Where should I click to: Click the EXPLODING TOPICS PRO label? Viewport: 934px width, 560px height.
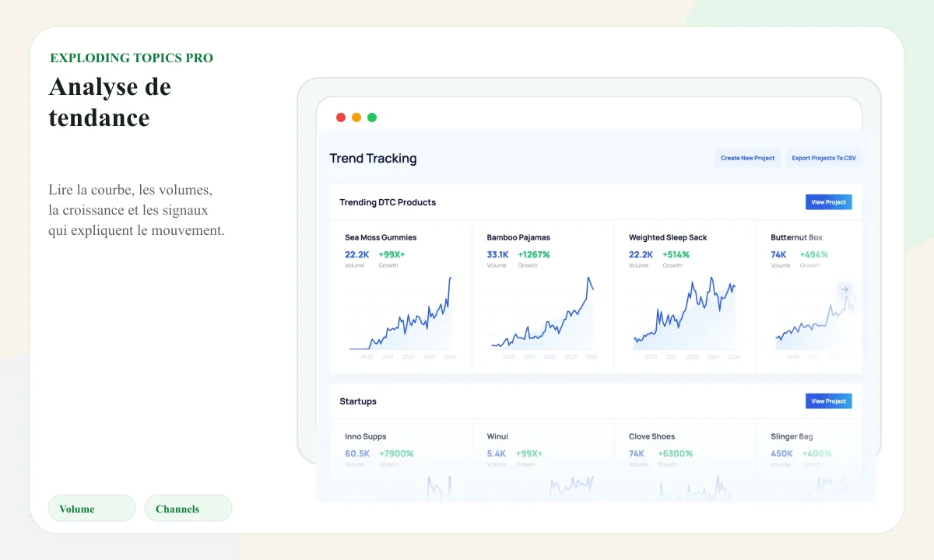pos(132,58)
